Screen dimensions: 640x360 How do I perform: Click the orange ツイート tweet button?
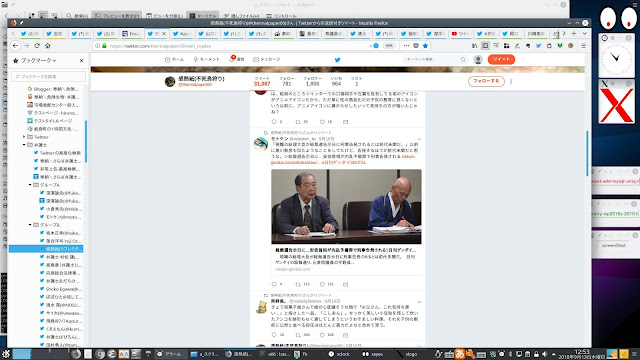[501, 59]
